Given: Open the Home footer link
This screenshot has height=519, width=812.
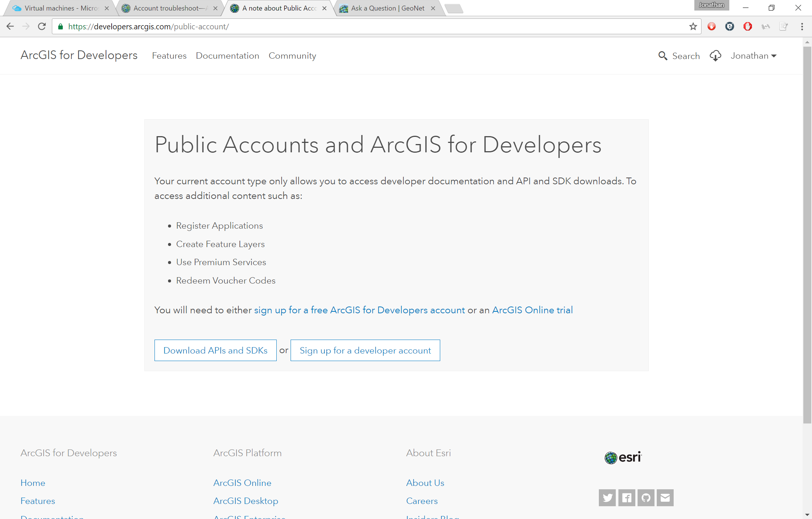Looking at the screenshot, I should [33, 483].
